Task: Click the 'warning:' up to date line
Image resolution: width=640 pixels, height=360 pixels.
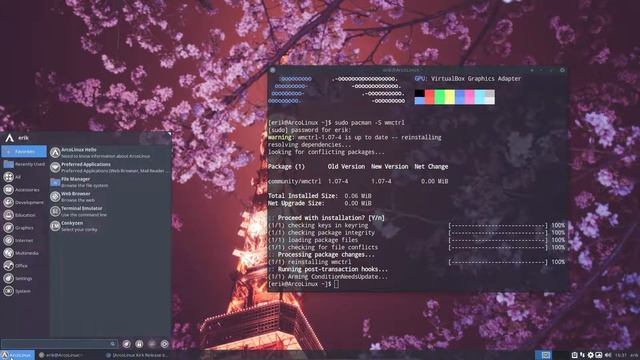Action: tap(355, 137)
